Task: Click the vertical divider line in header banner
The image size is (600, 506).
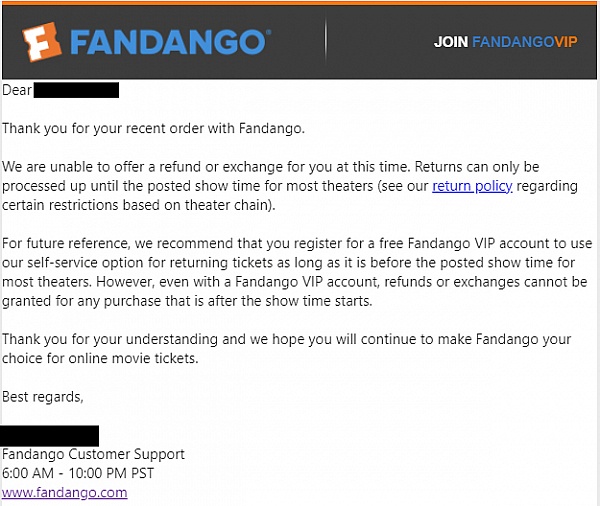Action: [326, 41]
